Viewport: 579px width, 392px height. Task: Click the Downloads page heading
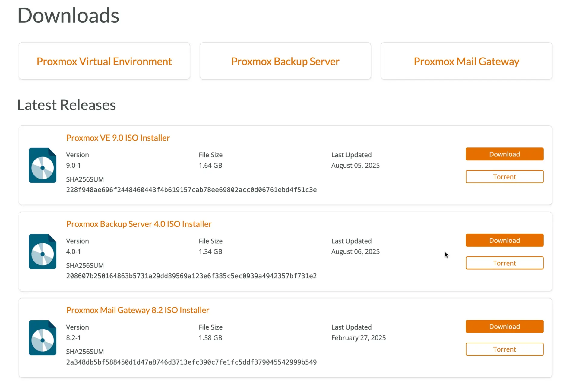(68, 15)
